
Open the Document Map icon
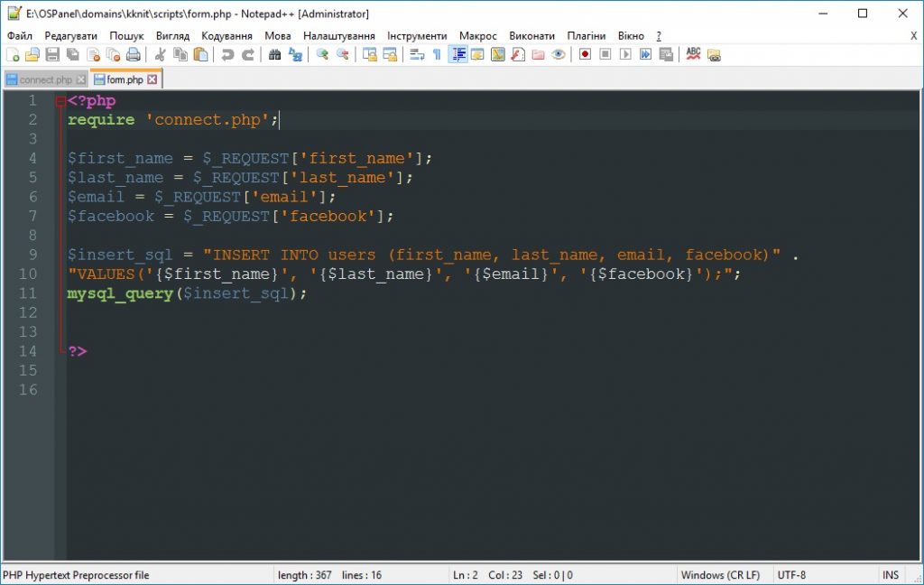(498, 55)
